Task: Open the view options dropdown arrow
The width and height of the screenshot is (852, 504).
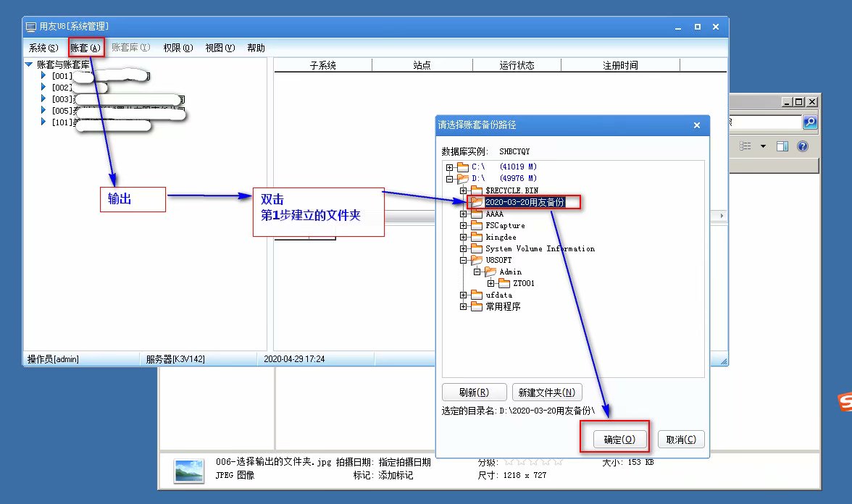Action: pyautogui.click(x=763, y=146)
